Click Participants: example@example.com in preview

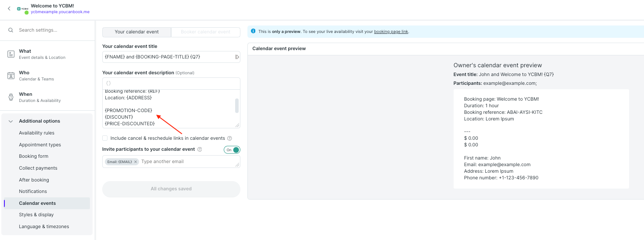(x=495, y=83)
